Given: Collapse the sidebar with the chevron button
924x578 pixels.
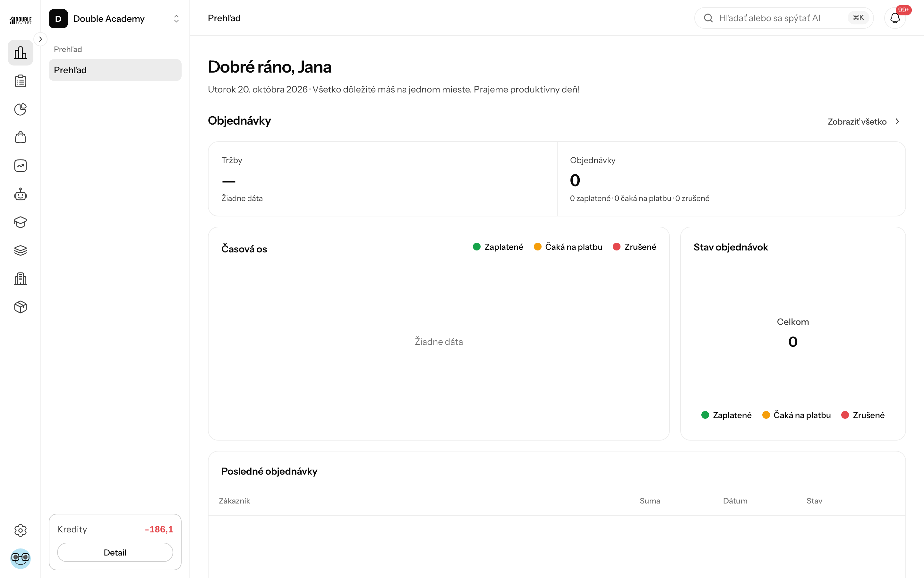Looking at the screenshot, I should pyautogui.click(x=40, y=39).
